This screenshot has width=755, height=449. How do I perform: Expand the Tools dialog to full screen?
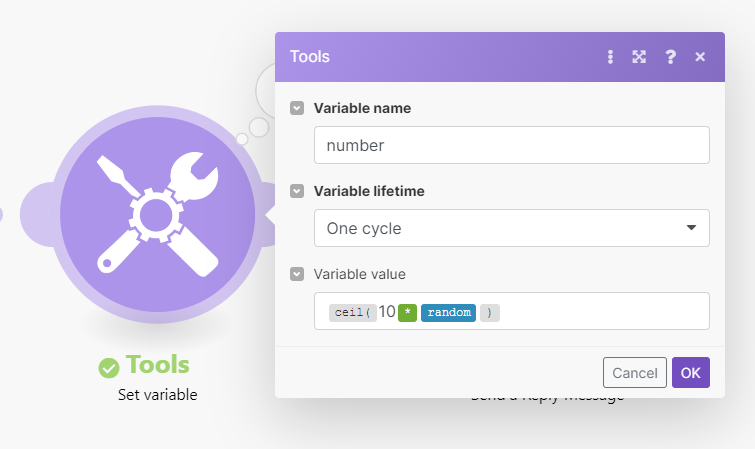pos(639,57)
